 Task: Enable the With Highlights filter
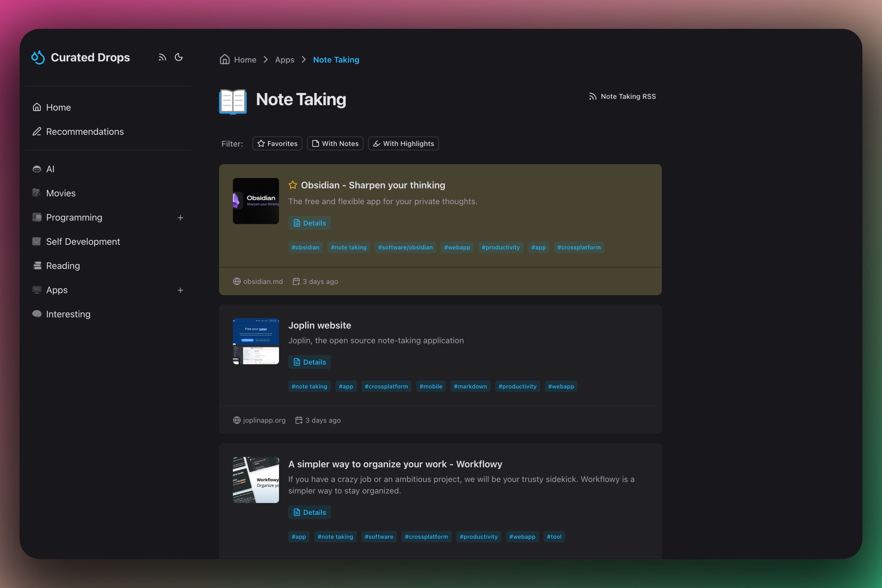[403, 143]
